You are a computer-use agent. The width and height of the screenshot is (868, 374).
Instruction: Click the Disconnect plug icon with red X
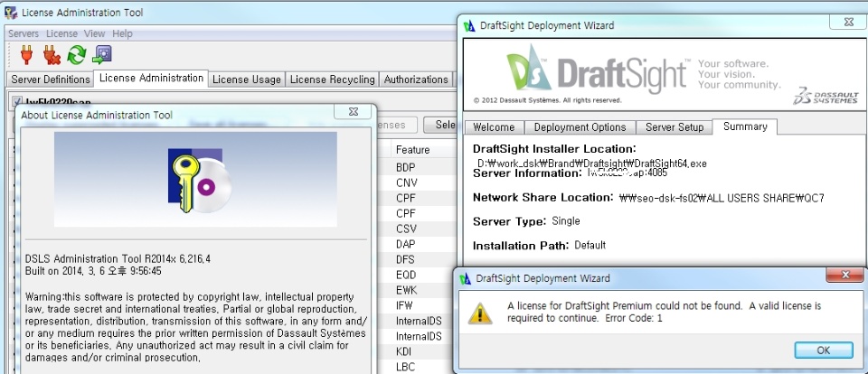[52, 55]
